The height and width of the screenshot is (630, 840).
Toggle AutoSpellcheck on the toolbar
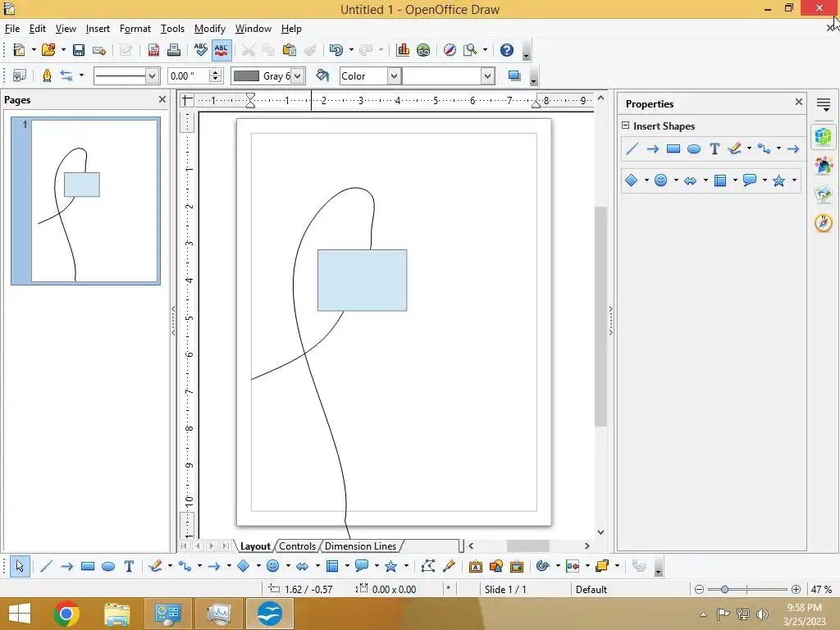(221, 50)
